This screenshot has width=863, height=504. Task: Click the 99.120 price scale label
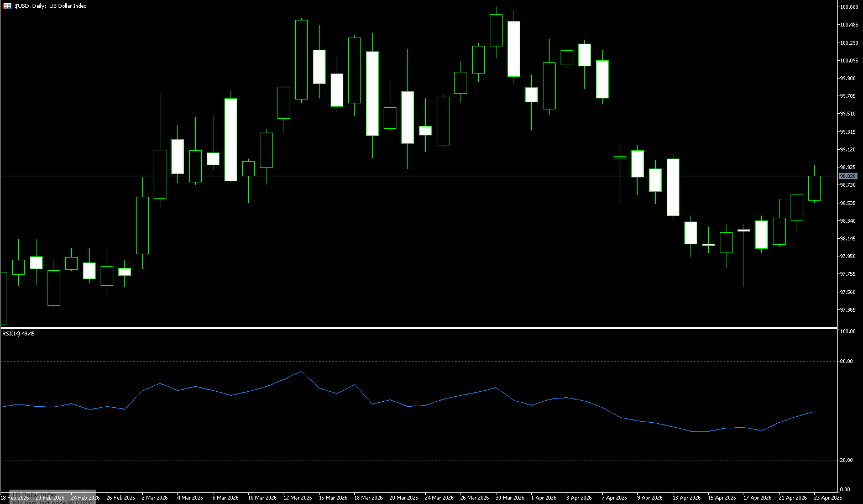848,150
